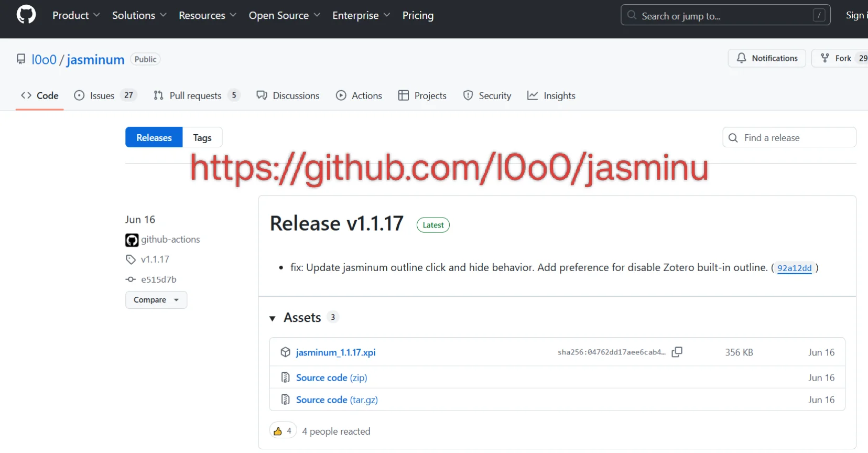Copy the sha256 hash with the copy icon

pos(677,352)
